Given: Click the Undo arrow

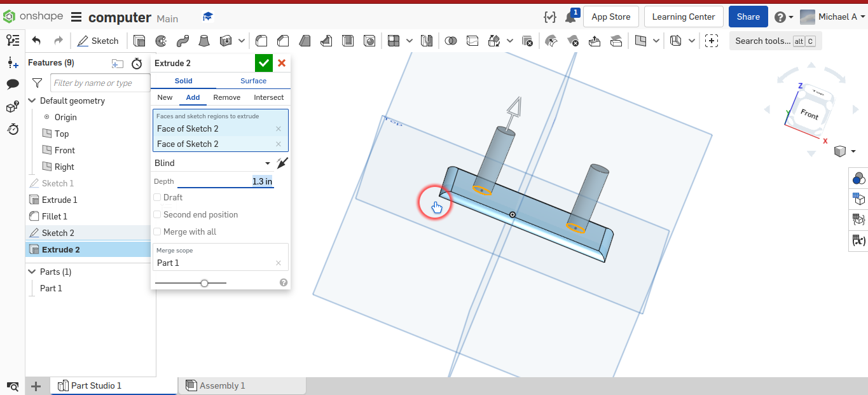Looking at the screenshot, I should coord(37,40).
